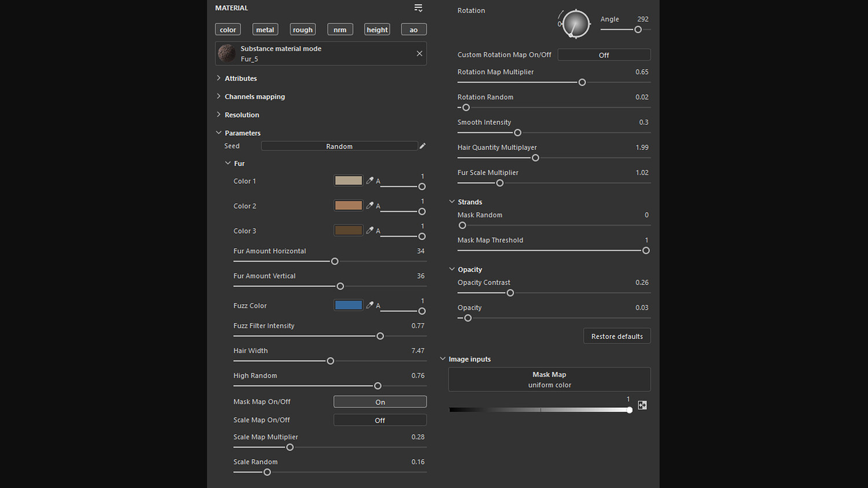Remove the Fur_5 substance material
Screen dimensions: 868x488
(420, 54)
